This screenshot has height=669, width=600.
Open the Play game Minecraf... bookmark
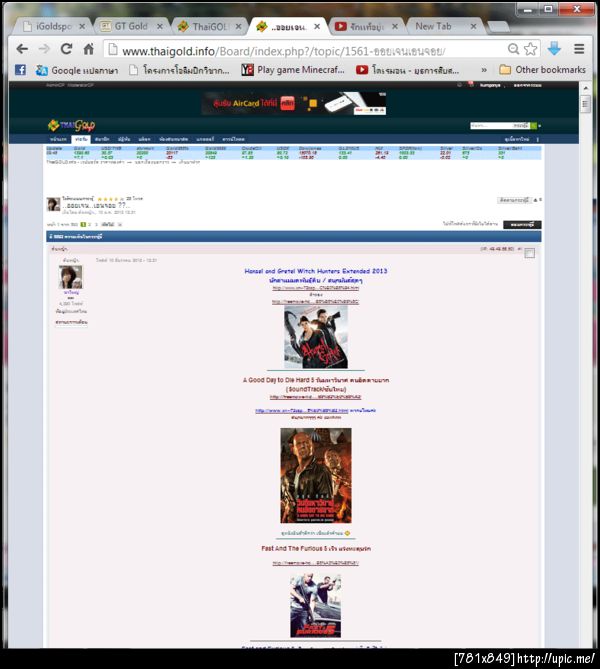point(293,70)
